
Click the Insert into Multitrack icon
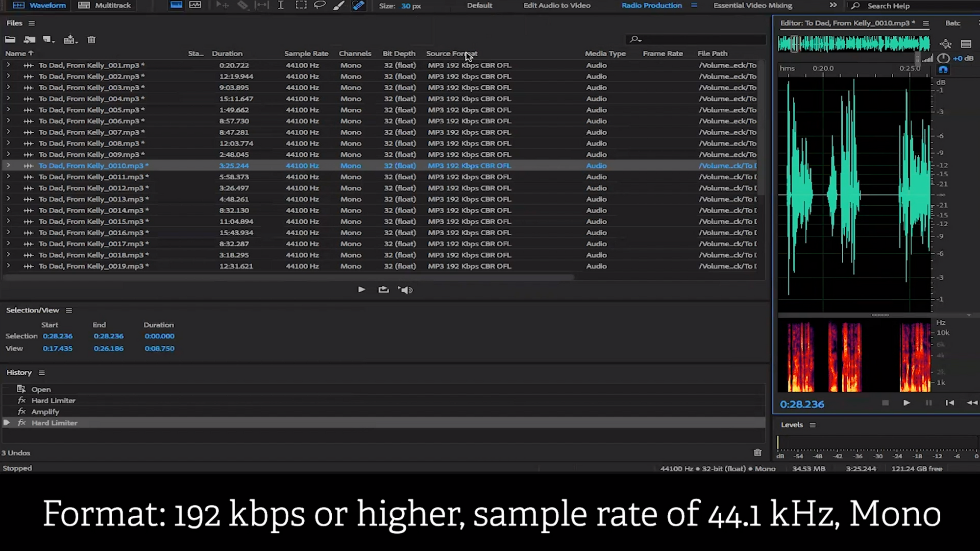(x=71, y=40)
